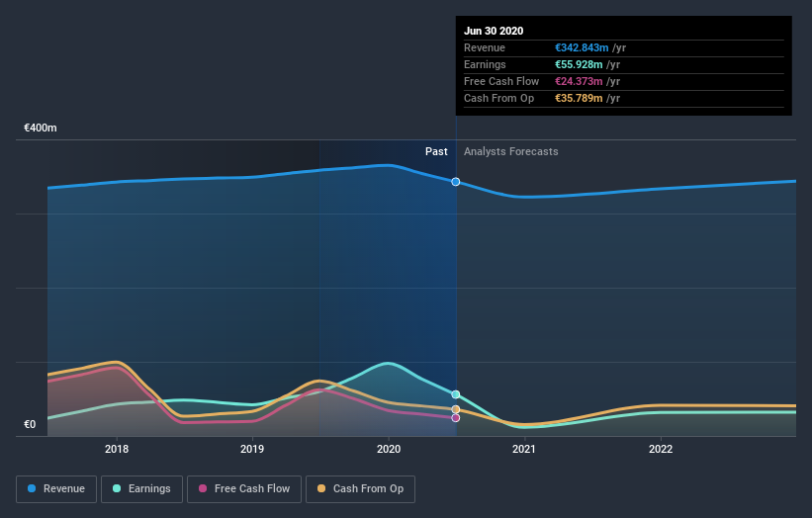Toggle the Earnings legend series
This screenshot has width=812, height=518.
click(141, 489)
